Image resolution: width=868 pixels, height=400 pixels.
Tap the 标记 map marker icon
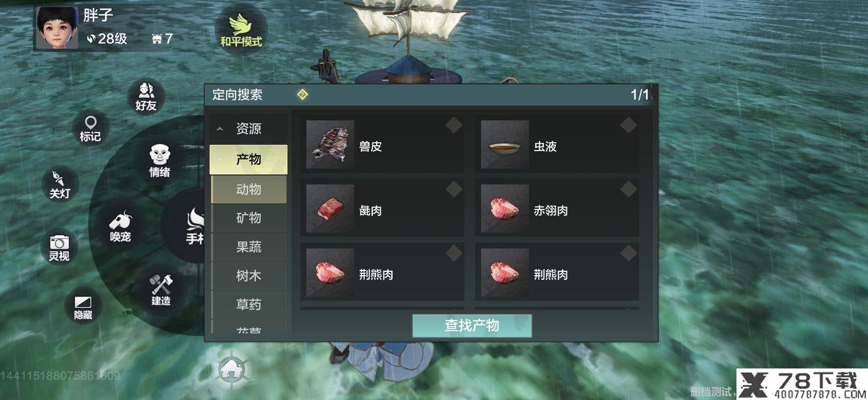pos(90,128)
